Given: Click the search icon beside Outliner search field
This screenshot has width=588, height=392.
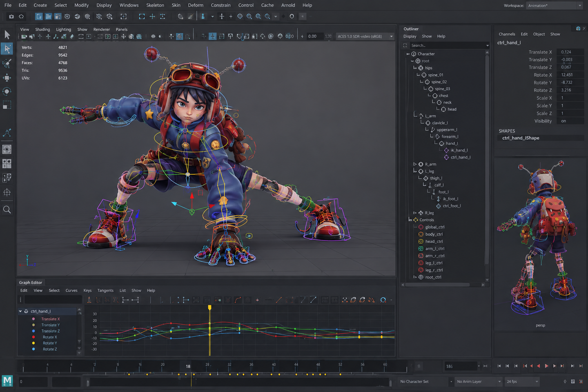Looking at the screenshot, I should click(x=405, y=45).
